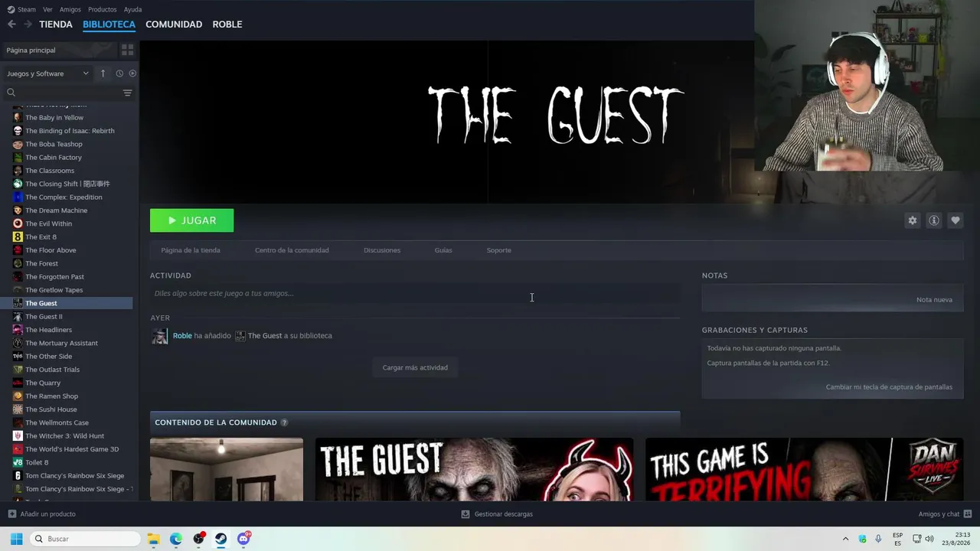Add The Guest to favorites heart
The image size is (980, 551).
pos(955,220)
